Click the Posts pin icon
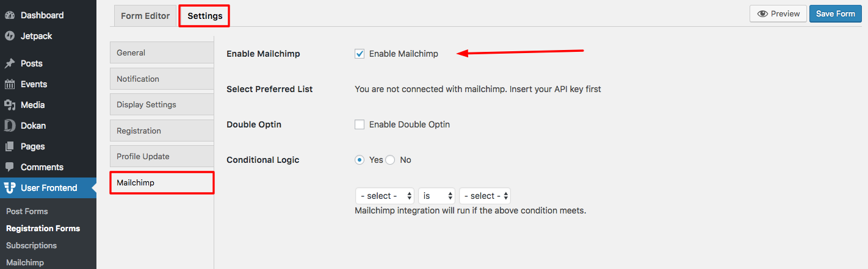Viewport: 868px width, 269px height. 10,63
